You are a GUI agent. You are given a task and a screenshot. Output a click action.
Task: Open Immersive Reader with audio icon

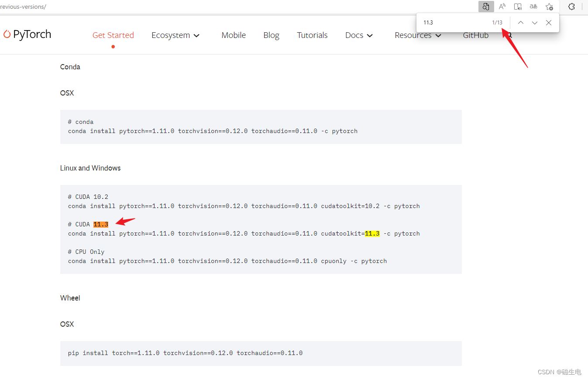[518, 7]
